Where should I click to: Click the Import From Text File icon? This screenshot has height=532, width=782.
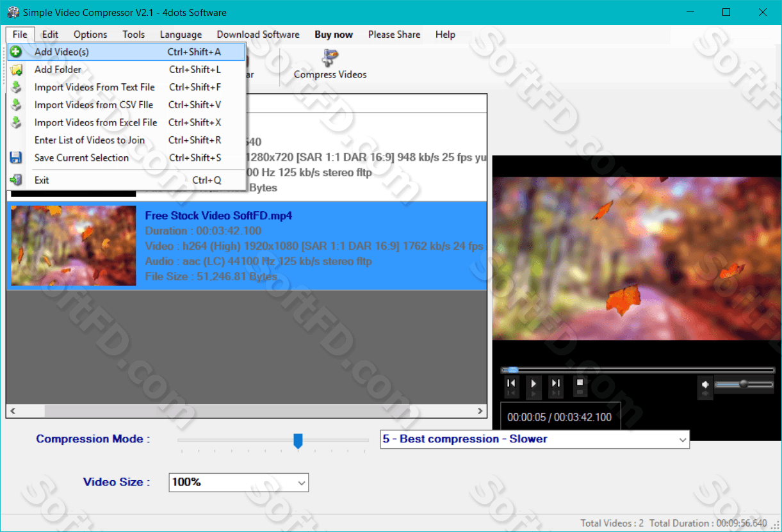16,87
